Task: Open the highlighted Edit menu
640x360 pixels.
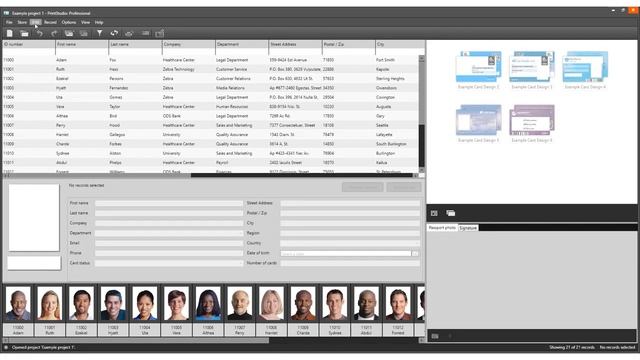Action: 36,22
